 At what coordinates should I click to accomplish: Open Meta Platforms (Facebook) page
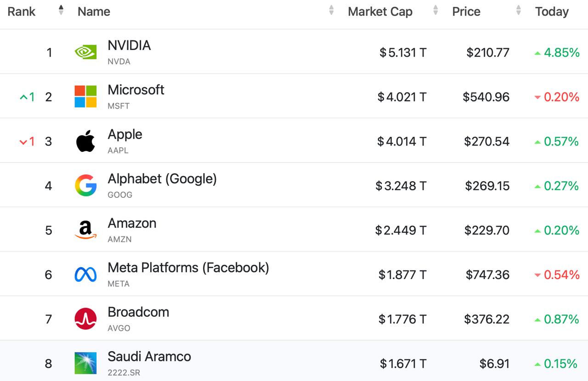(x=188, y=268)
